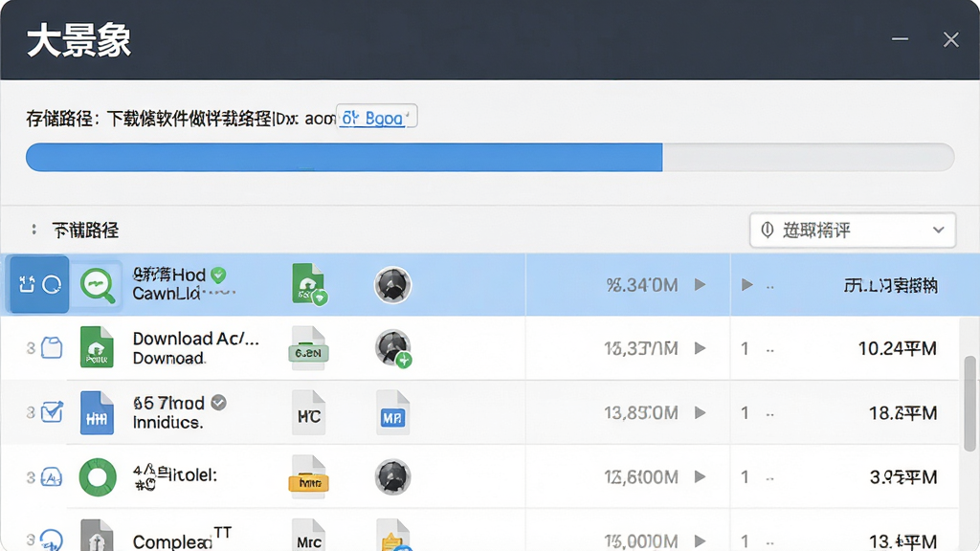Expand the arrow in highlighted row's right column

click(x=746, y=285)
